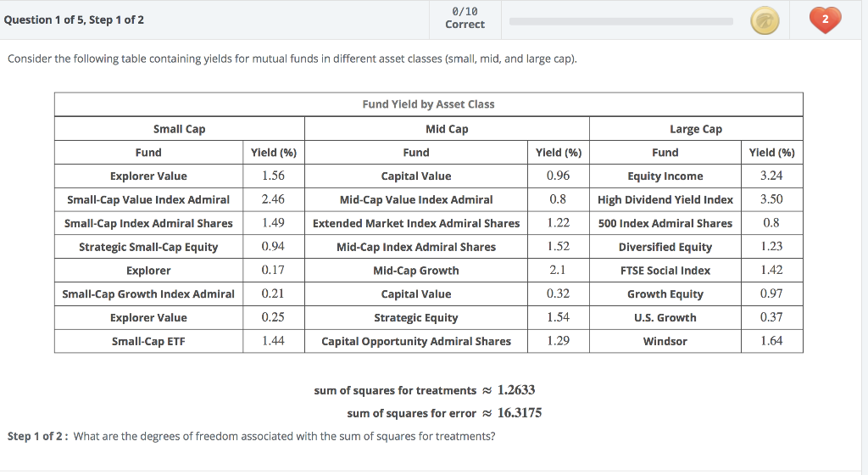
Task: Click the Question 1 of 5 header
Action: point(74,20)
